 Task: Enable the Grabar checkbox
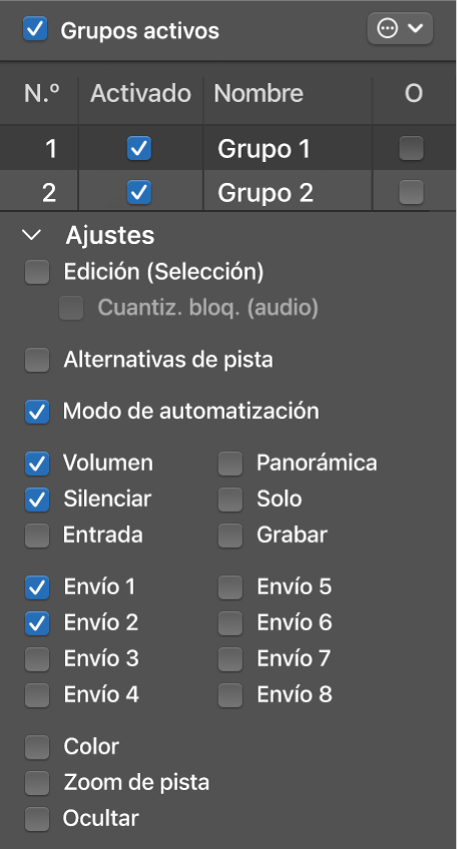point(231,535)
